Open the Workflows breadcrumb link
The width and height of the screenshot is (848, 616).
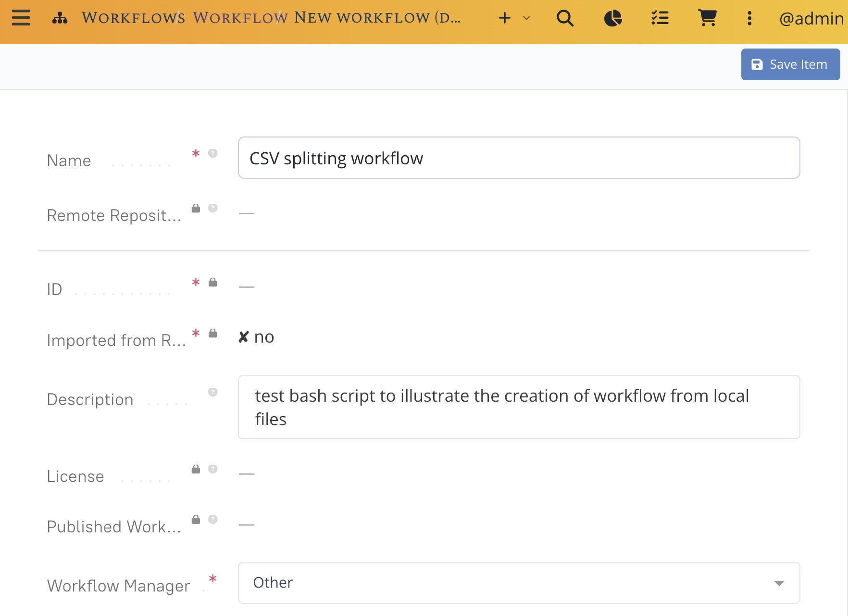133,18
